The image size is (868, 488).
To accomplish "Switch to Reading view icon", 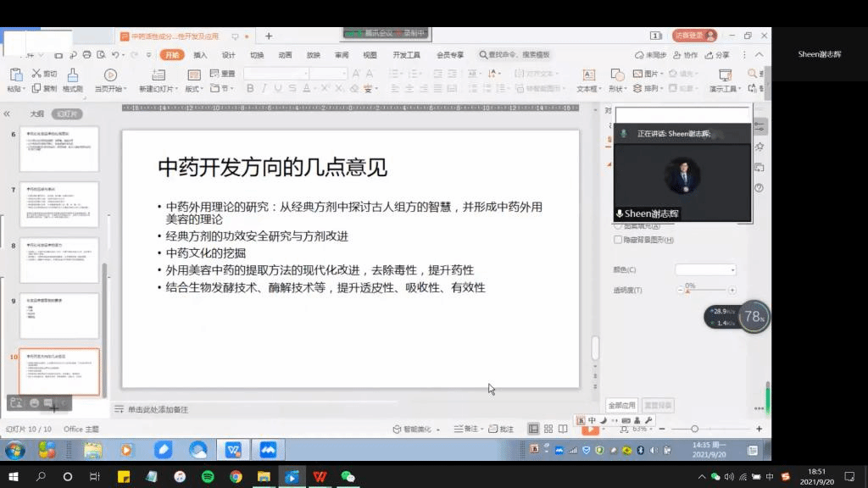I will click(563, 429).
